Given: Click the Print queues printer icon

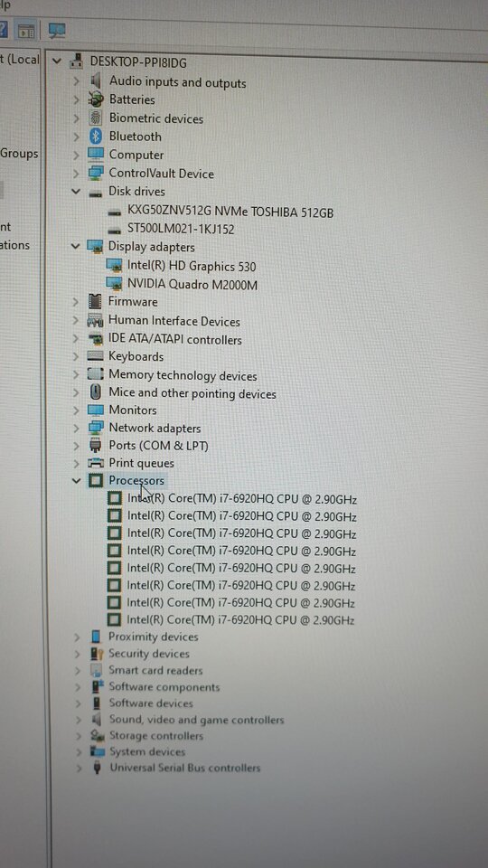Looking at the screenshot, I should coord(96,463).
